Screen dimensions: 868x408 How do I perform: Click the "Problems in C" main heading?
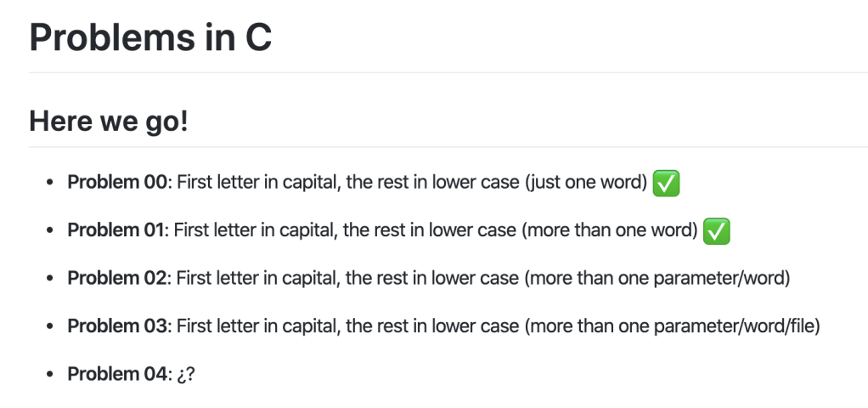150,38
